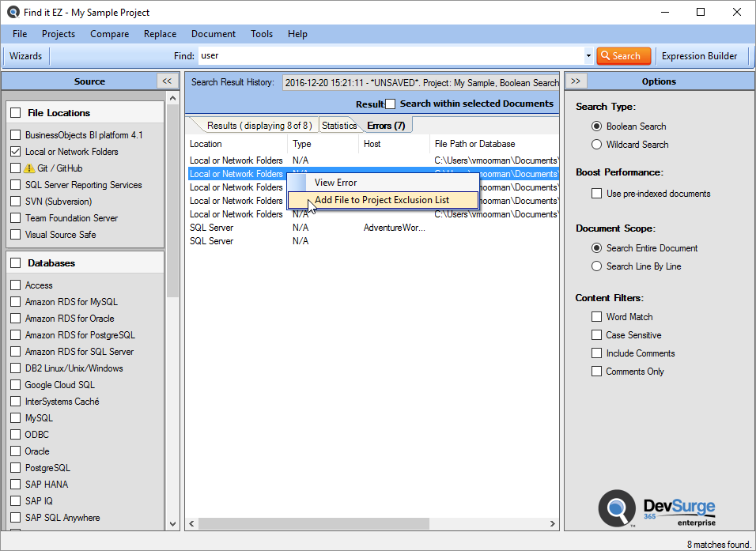Viewport: 756px width, 551px height.
Task: Enable SAP SQL Anywhere checkbox
Action: (16, 518)
